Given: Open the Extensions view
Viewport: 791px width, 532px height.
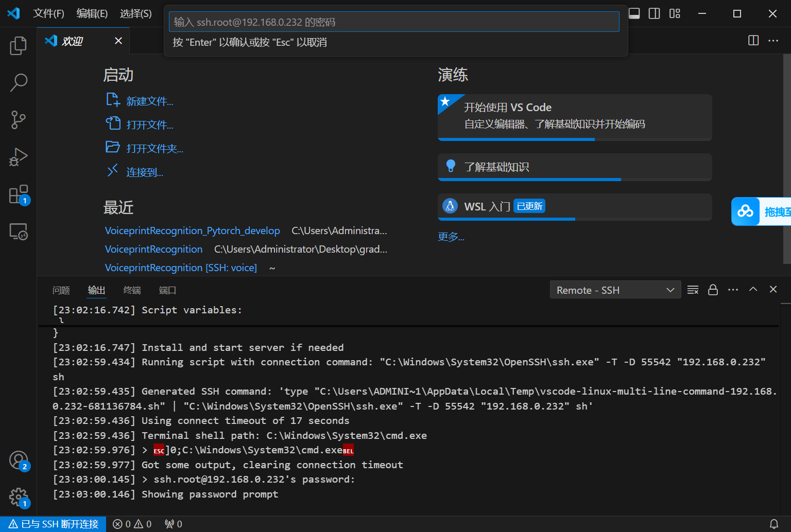Looking at the screenshot, I should tap(19, 194).
